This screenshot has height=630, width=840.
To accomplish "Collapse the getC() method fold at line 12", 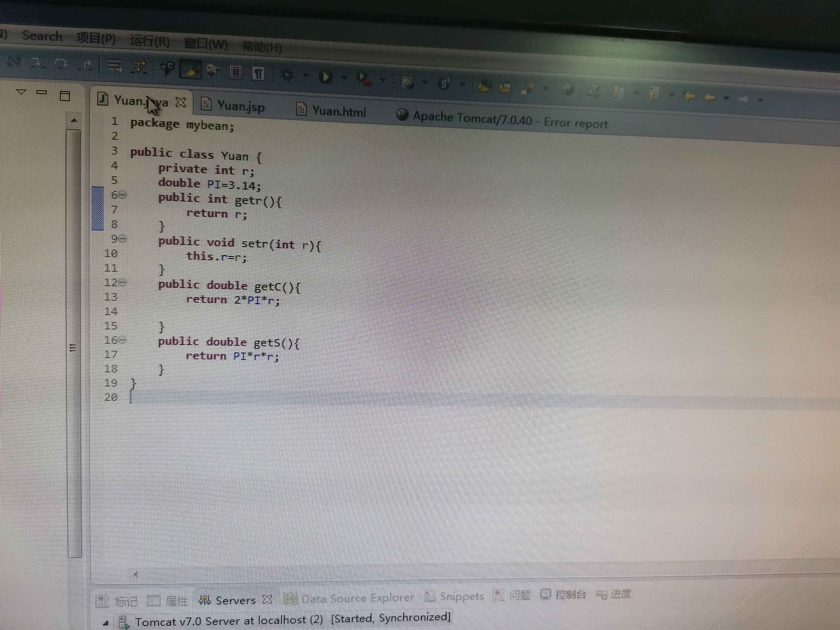I will click(123, 282).
